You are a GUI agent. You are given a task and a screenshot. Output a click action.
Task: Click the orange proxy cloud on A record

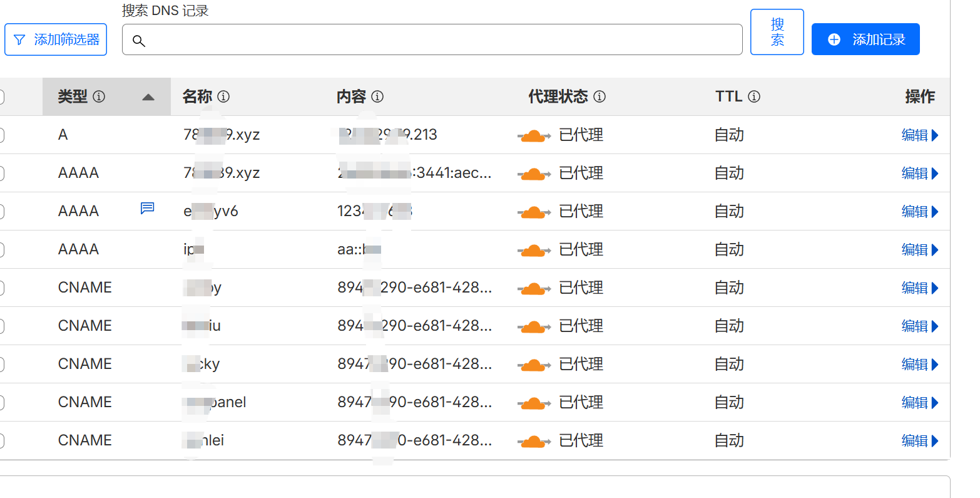point(533,135)
